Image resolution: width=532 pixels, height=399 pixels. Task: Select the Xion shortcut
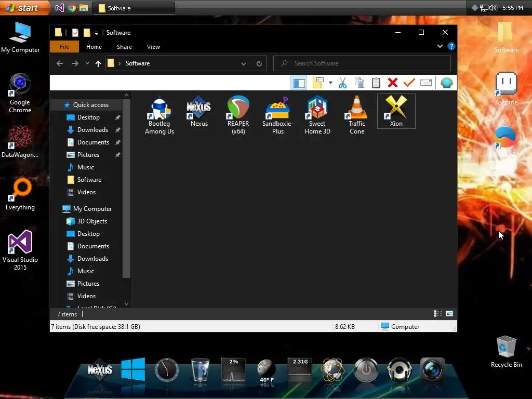pos(396,111)
